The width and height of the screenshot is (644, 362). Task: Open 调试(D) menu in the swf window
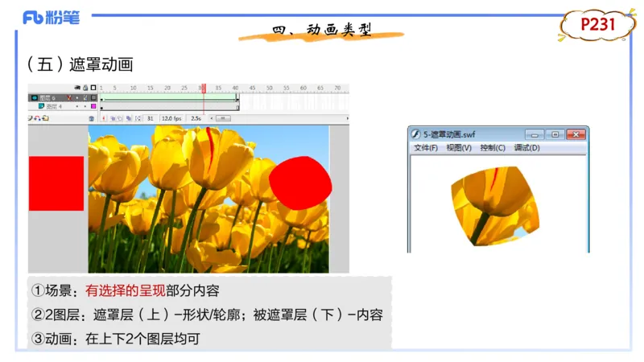pos(526,148)
